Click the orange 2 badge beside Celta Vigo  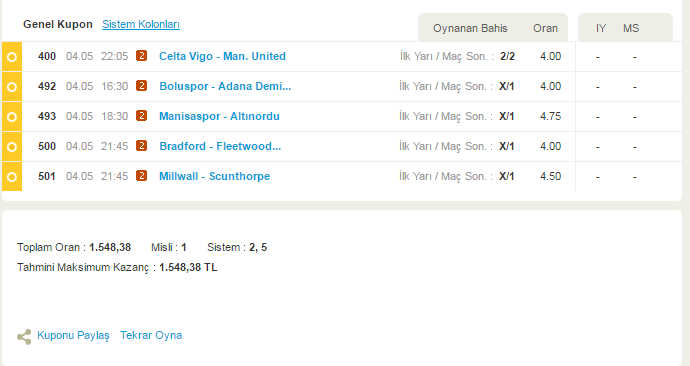pos(141,56)
